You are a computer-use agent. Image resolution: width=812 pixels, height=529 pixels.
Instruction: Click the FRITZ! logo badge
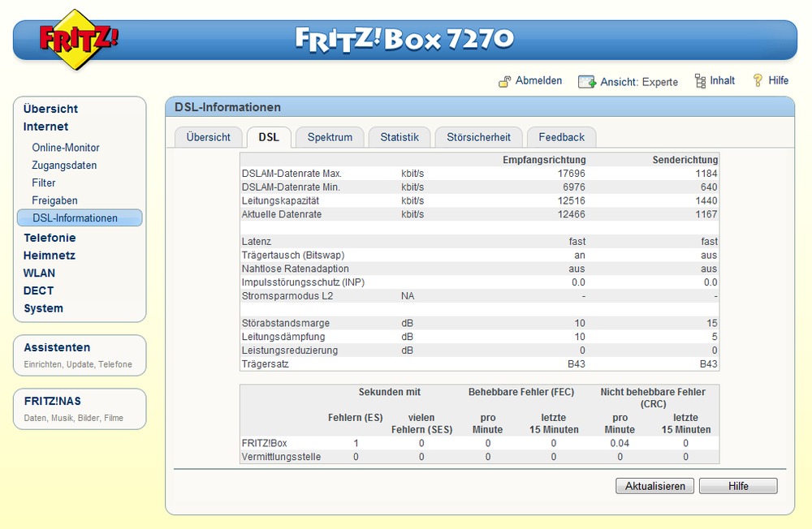78,39
